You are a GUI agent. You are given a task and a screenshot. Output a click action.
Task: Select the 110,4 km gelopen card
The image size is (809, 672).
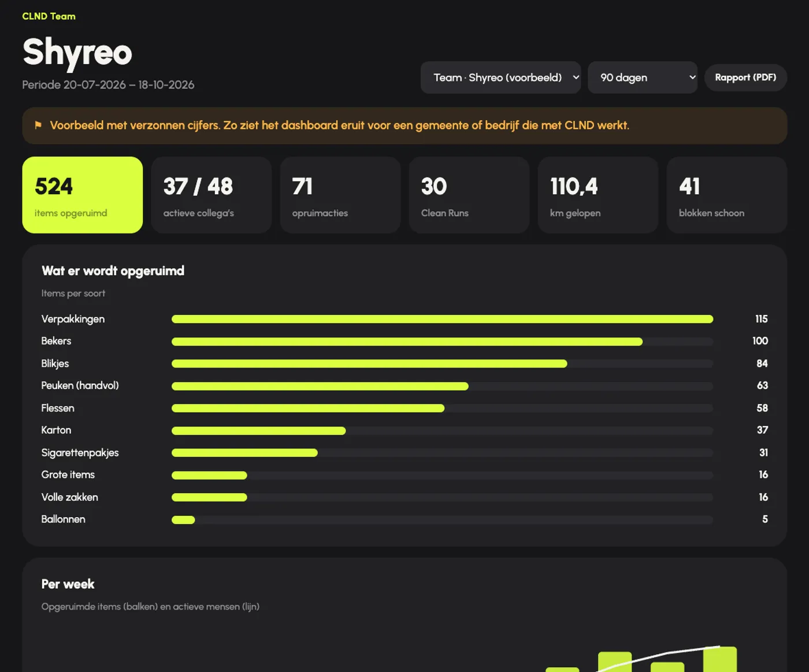point(598,195)
